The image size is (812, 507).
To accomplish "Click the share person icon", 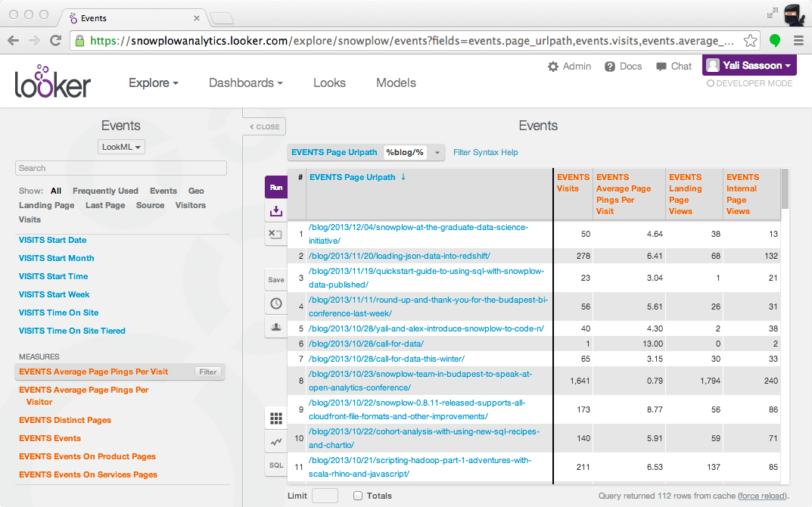I will (x=276, y=328).
